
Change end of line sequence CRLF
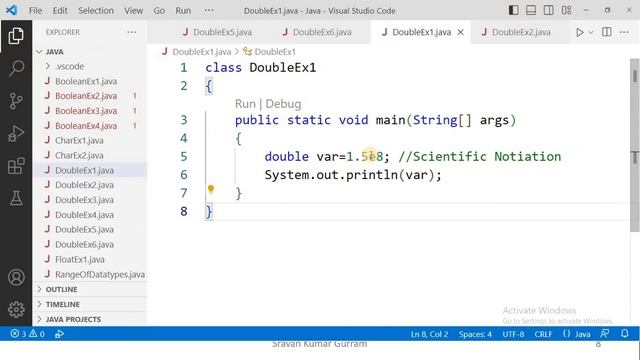pyautogui.click(x=543, y=334)
